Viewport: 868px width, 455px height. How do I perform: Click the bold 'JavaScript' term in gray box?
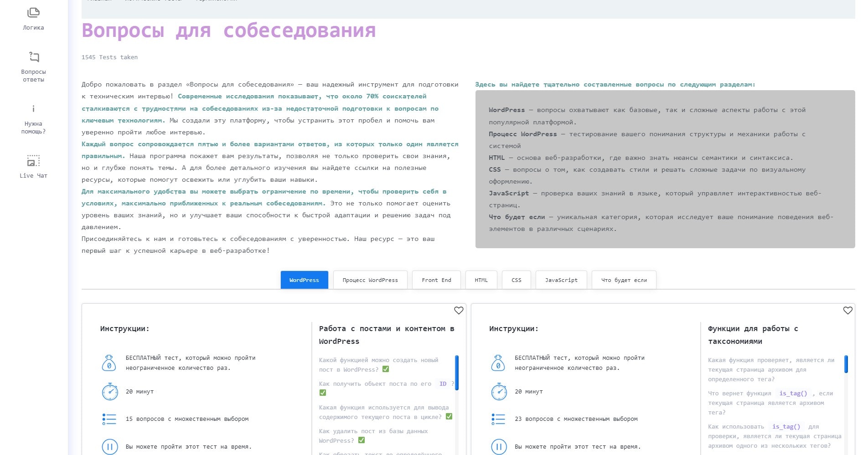pos(509,194)
